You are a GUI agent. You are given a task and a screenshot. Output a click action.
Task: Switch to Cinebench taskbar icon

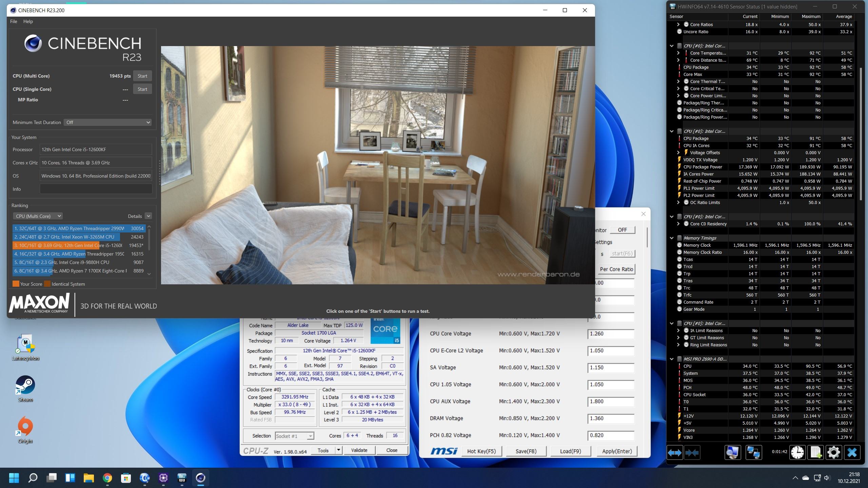click(x=201, y=478)
